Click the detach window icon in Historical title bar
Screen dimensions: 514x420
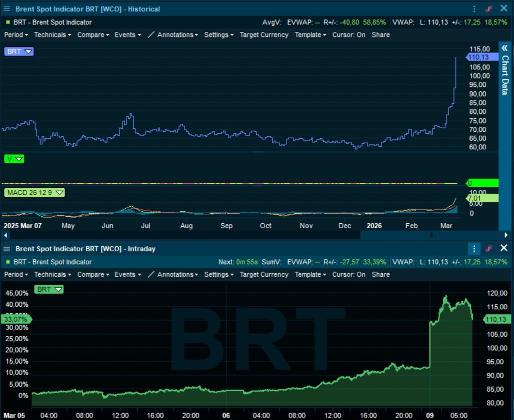pos(489,9)
